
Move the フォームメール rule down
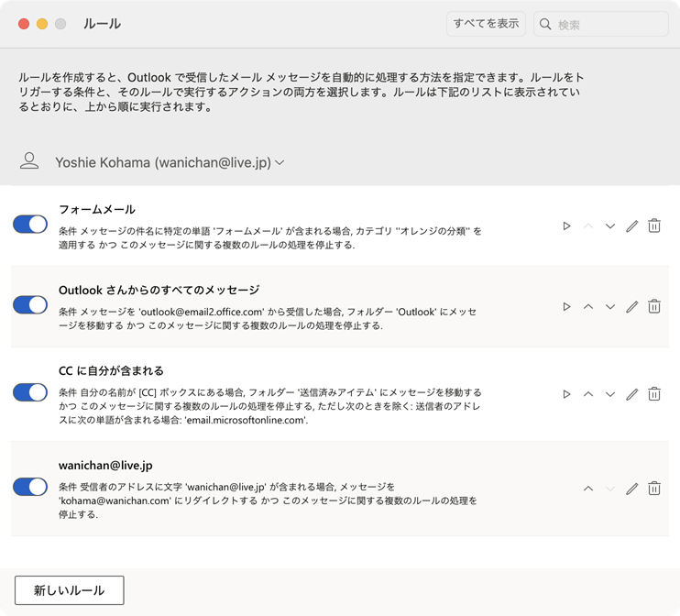pos(609,225)
